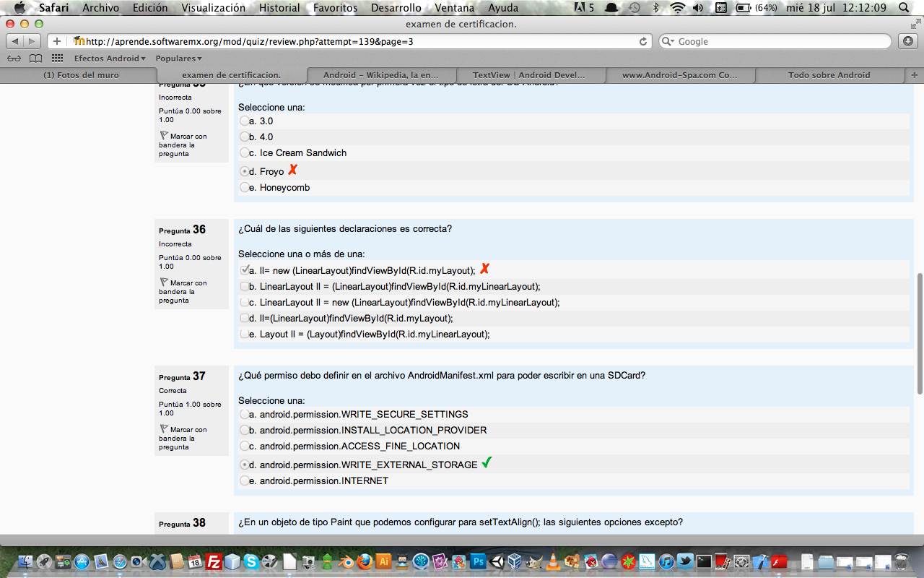The image size is (924, 578).
Task: Open the Archivo menu
Action: pos(100,8)
